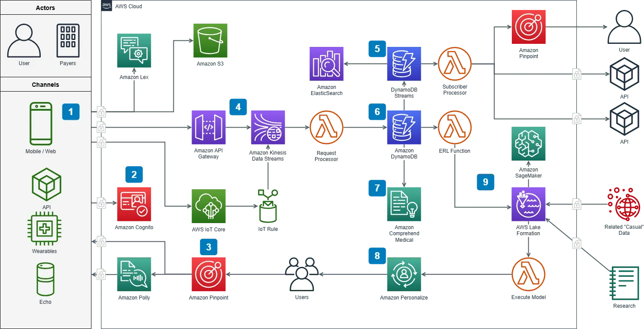
Task: Click the "AWS Lake Formation" label
Action: point(528,230)
